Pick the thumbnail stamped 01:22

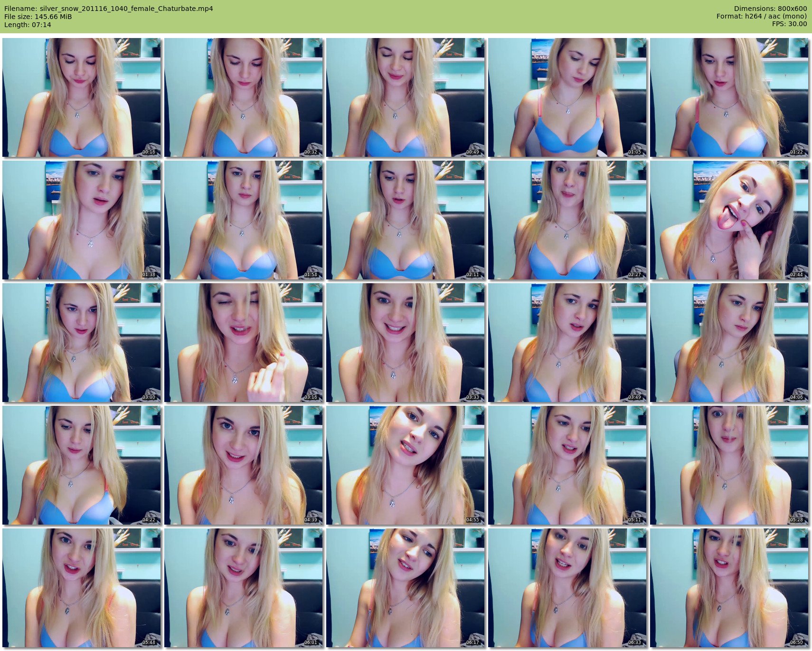point(729,97)
